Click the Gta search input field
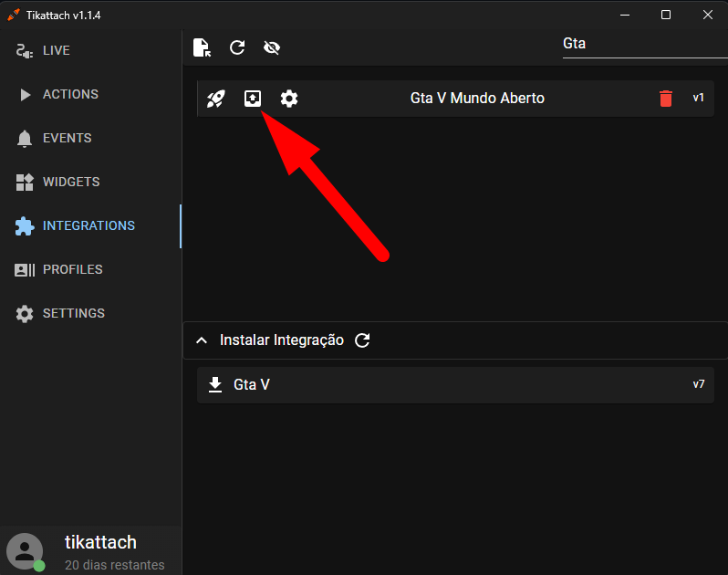Viewport: 728px width, 575px height. point(645,44)
